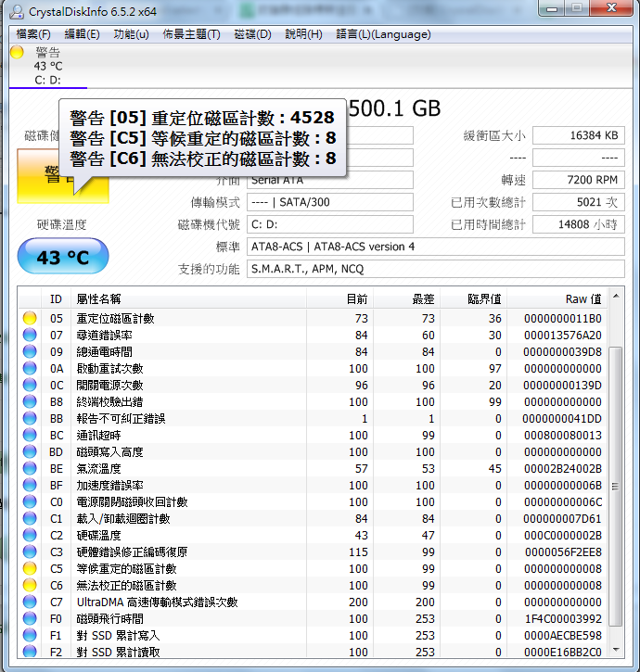Click the 16384 KB buffer size field
This screenshot has height=672, width=640.
click(x=579, y=135)
